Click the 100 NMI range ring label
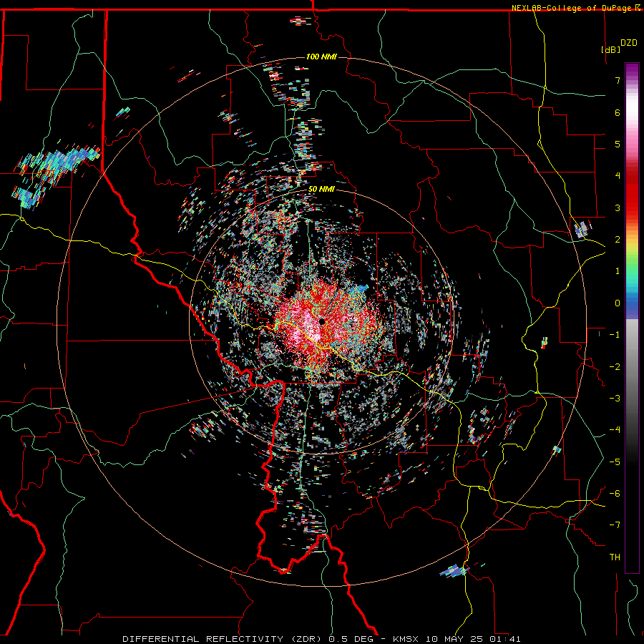 [321, 57]
